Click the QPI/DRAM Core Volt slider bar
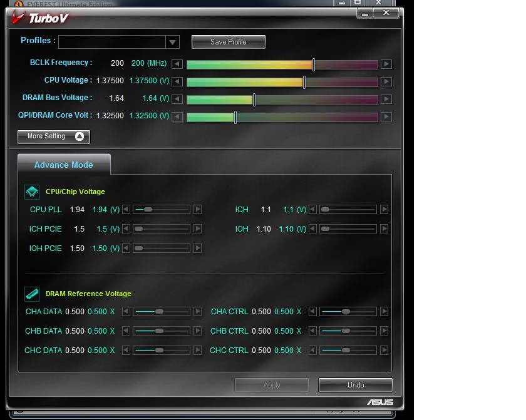The image size is (526, 420). [282, 116]
